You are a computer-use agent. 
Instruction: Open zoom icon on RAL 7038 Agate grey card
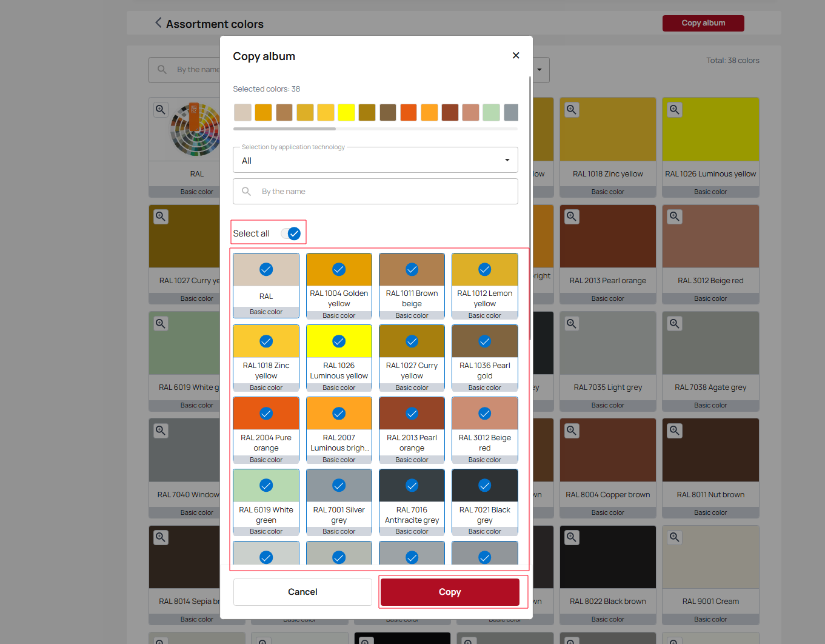(675, 323)
